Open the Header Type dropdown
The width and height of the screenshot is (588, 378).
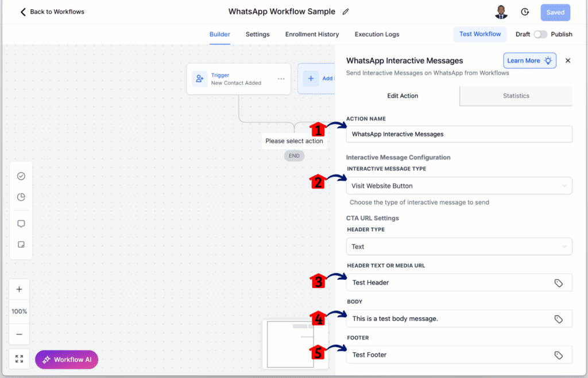point(459,247)
